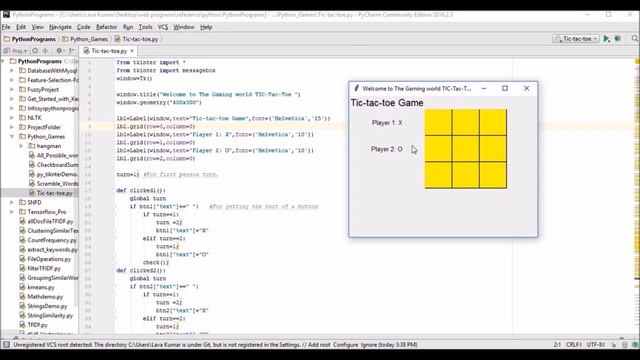Click Tic-tac-toe.py breadcrumb in navigation bar
This screenshot has height=360, width=640.
(136, 39)
